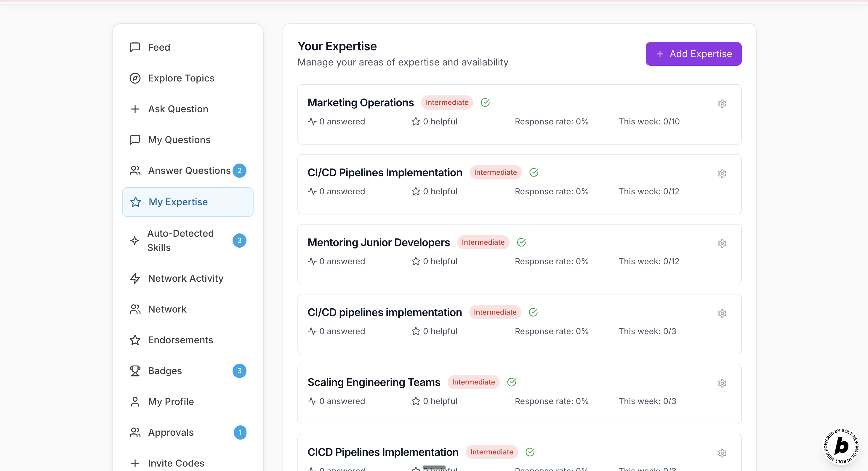Viewport: 868px width, 471px height.
Task: Click the Endorsements menu item
Action: [180, 340]
